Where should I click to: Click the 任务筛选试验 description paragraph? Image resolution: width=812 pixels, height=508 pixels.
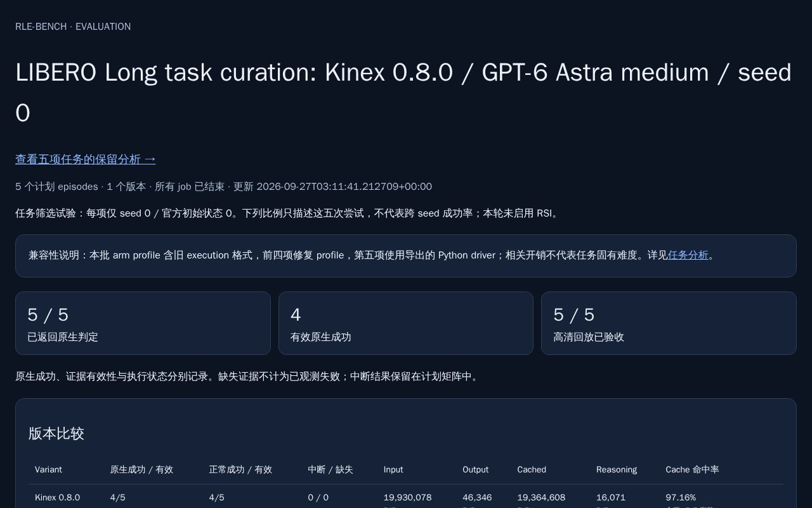[x=289, y=213]
